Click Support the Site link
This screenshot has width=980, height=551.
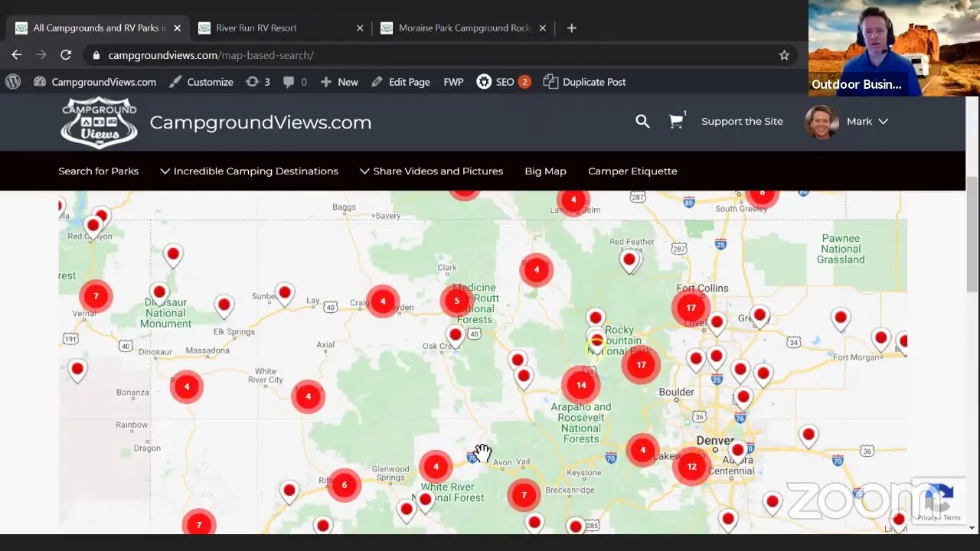742,121
